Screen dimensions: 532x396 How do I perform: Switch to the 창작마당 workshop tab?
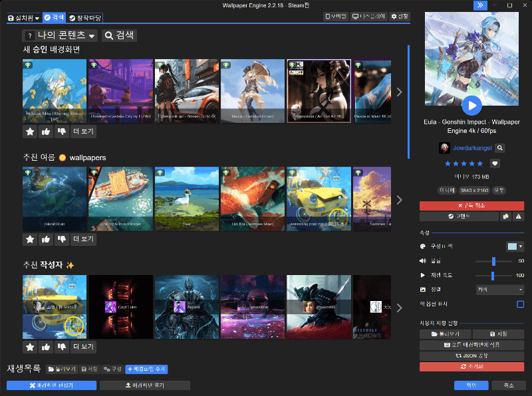click(85, 18)
